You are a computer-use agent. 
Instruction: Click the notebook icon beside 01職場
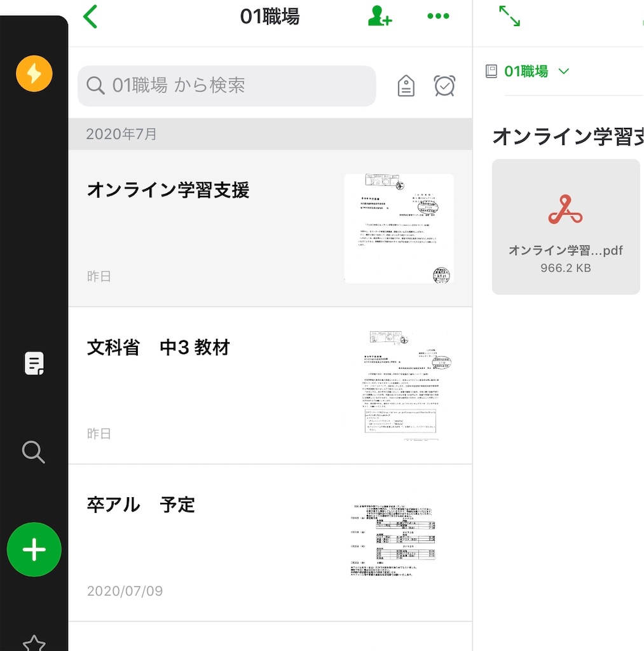point(491,71)
